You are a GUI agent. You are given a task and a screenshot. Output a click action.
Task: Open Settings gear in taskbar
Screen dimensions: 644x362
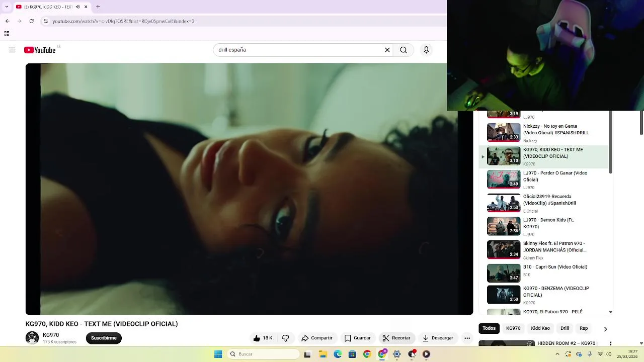pyautogui.click(x=397, y=354)
